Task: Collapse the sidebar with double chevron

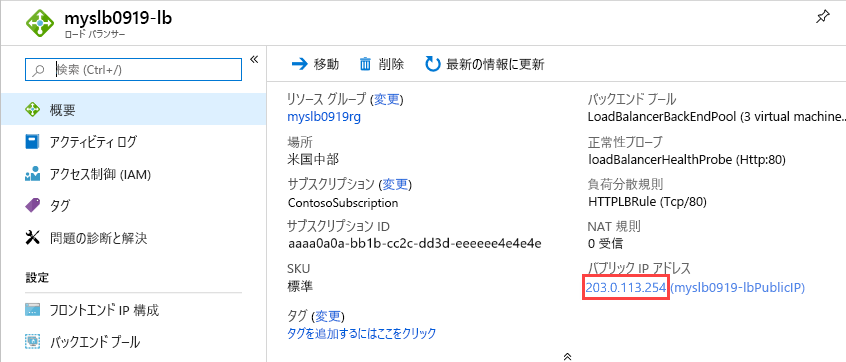Action: [x=254, y=59]
